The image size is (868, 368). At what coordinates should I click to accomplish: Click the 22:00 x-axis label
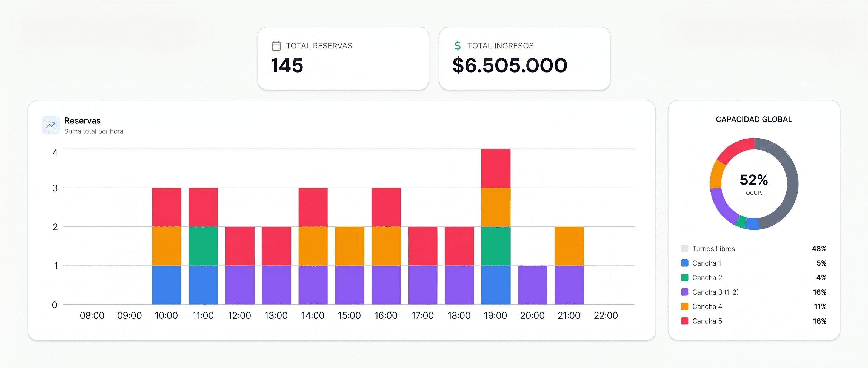(x=606, y=315)
